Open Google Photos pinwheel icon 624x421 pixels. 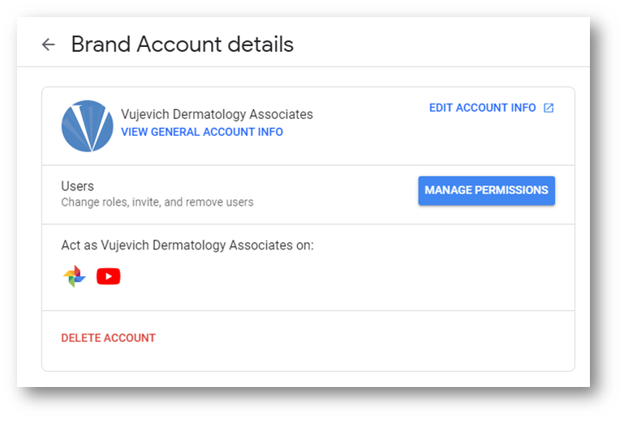tap(74, 276)
